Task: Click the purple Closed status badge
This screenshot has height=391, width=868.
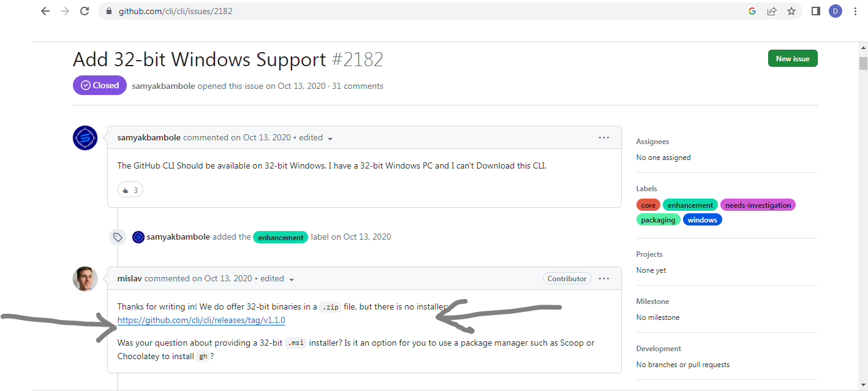Action: [100, 86]
